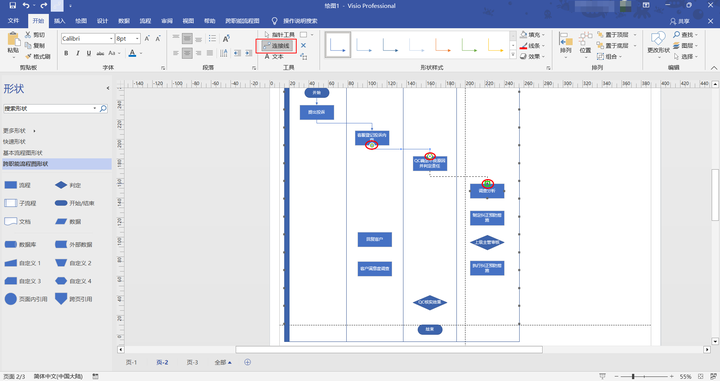This screenshot has width=720, height=381.
Task: Toggle center paragraph alignment
Action: click(x=187, y=53)
